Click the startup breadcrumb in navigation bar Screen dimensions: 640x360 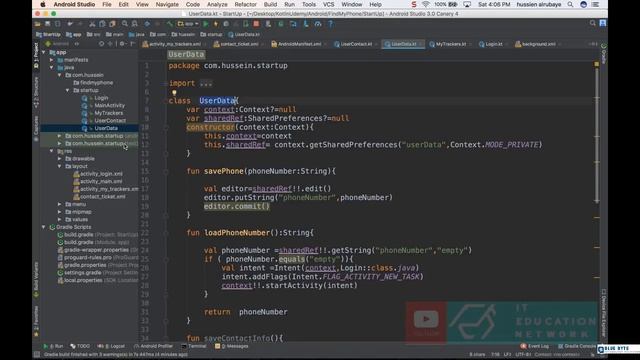(212, 35)
